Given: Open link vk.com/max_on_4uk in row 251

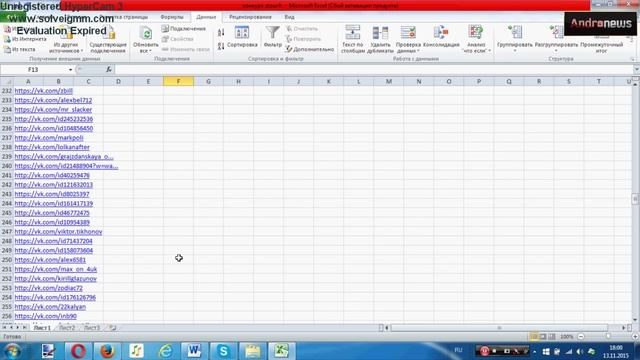Looking at the screenshot, I should pyautogui.click(x=56, y=269).
